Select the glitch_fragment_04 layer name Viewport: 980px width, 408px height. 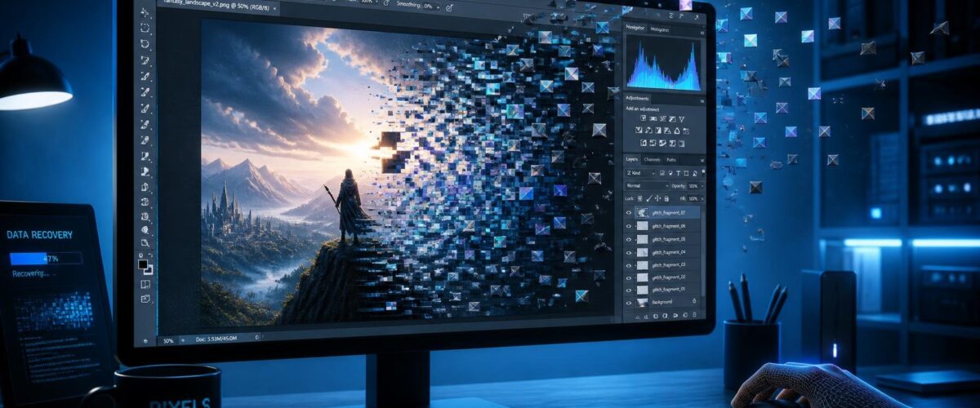coord(669,252)
